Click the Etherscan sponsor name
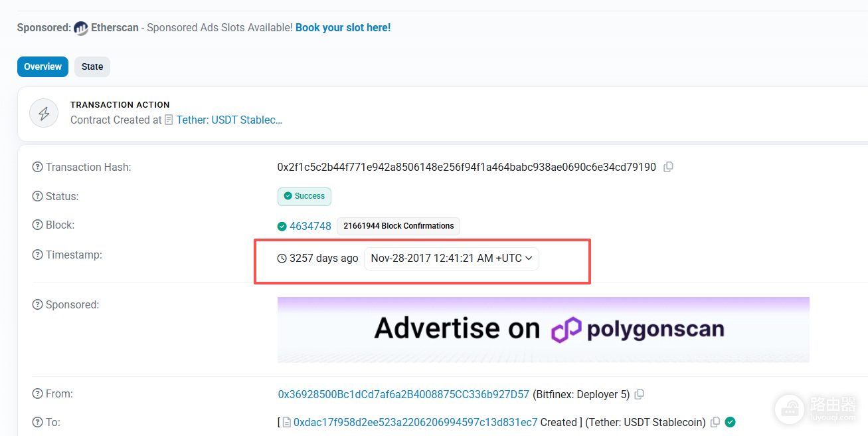The width and height of the screenshot is (868, 436). [115, 28]
